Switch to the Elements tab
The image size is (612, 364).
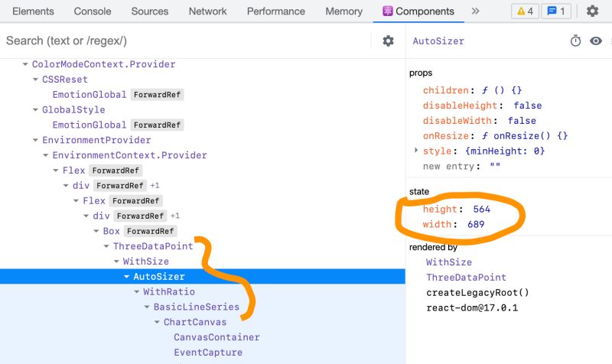click(33, 11)
